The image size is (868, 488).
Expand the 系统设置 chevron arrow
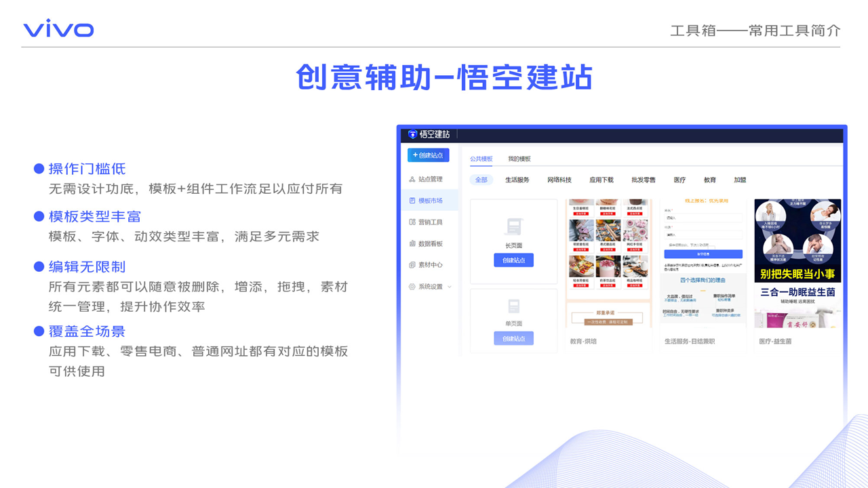(449, 287)
